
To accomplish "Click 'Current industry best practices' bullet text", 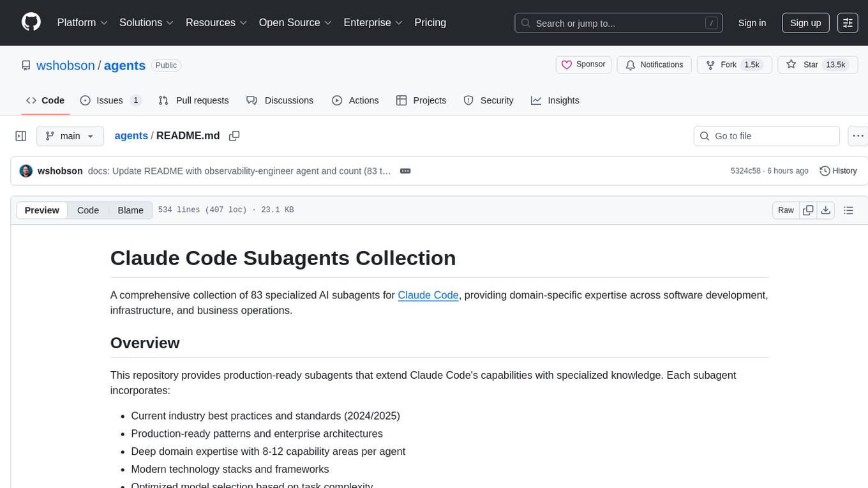I will [x=266, y=416].
